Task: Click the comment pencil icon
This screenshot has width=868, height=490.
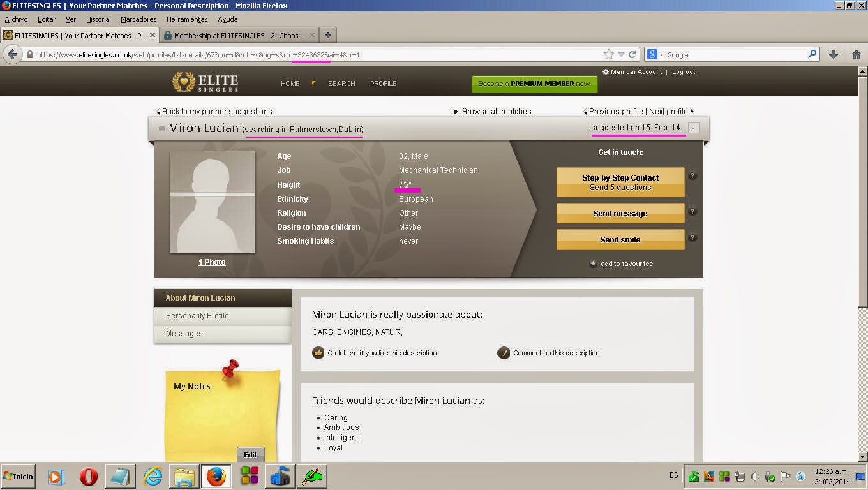Action: click(x=504, y=353)
